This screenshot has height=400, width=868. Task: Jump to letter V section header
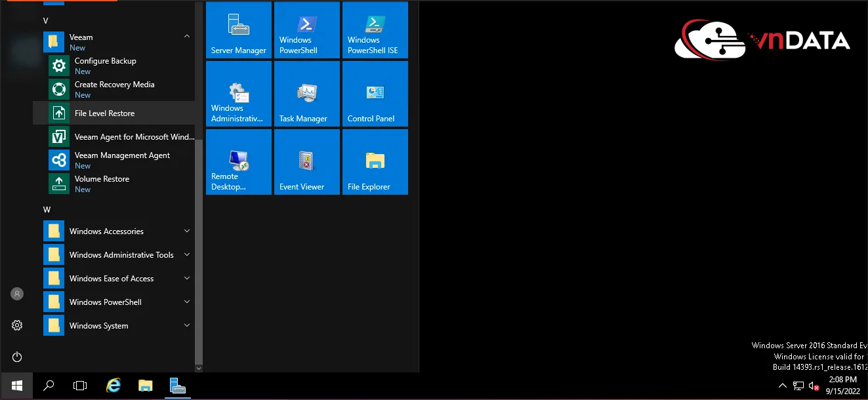[x=46, y=21]
